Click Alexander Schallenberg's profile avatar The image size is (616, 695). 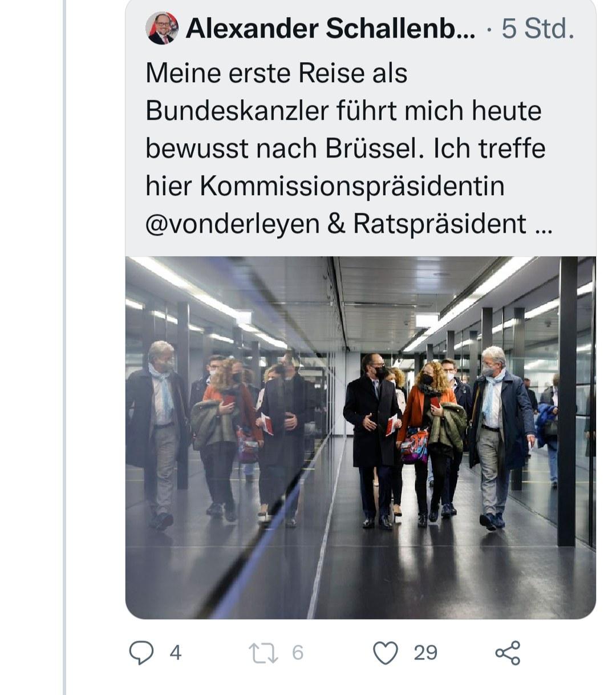[x=162, y=29]
